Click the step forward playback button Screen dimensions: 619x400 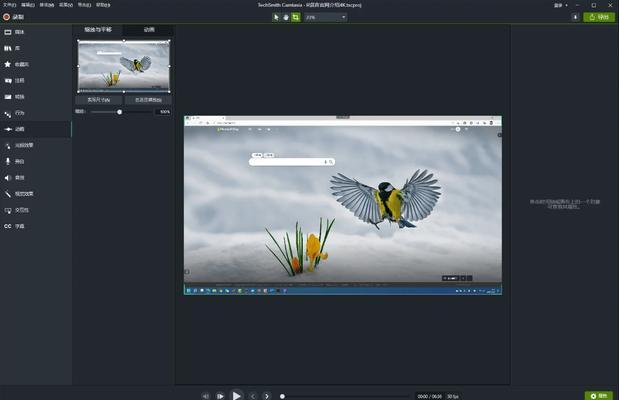point(220,396)
